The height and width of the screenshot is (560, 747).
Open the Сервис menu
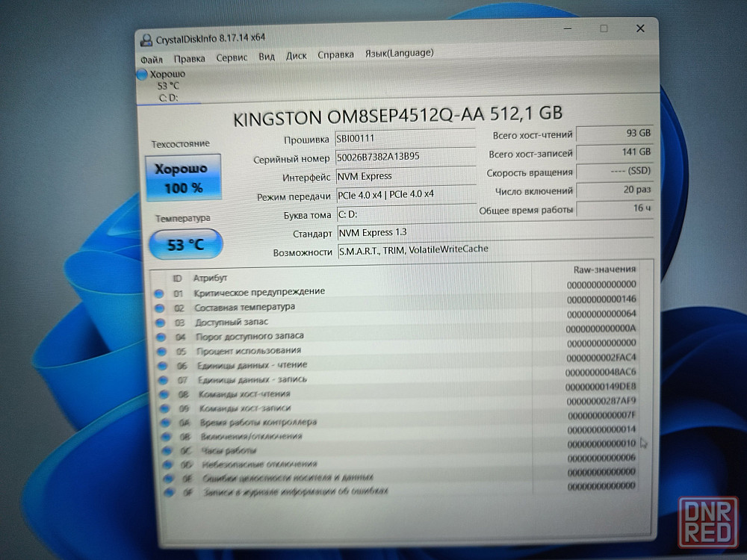pyautogui.click(x=232, y=57)
